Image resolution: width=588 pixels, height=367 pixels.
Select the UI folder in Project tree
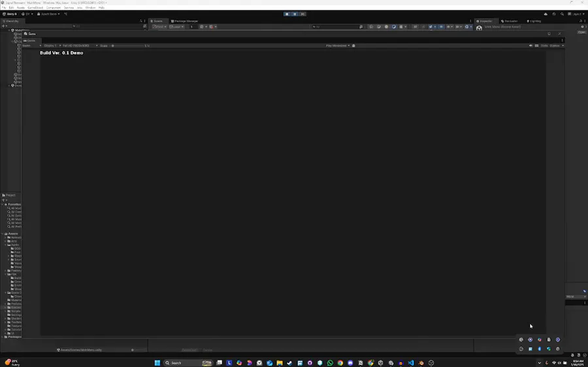click(x=12, y=333)
